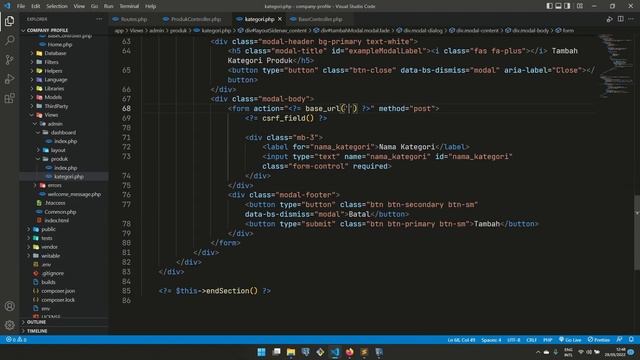Toggle the secondary sidebar layout icon
640x360 pixels.
567,6
